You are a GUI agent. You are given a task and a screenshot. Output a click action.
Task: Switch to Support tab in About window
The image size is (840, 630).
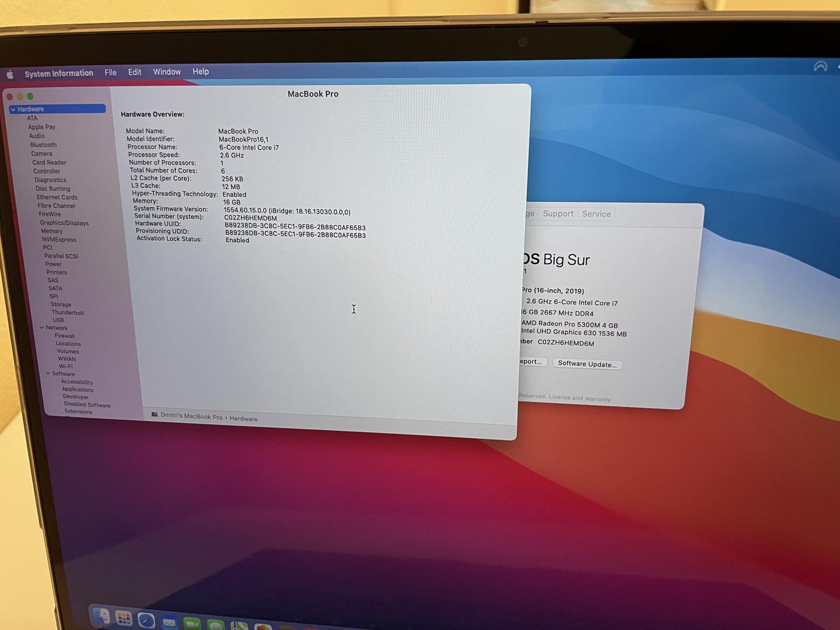[558, 213]
